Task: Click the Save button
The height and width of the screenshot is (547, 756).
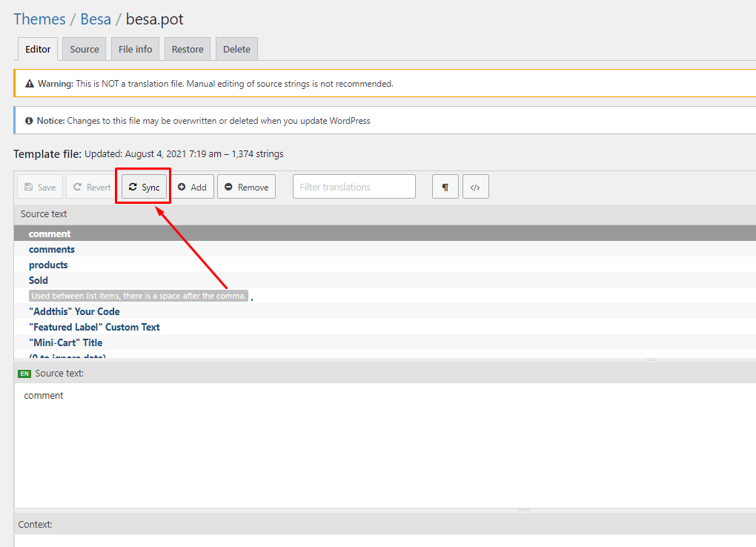Action: click(x=40, y=187)
